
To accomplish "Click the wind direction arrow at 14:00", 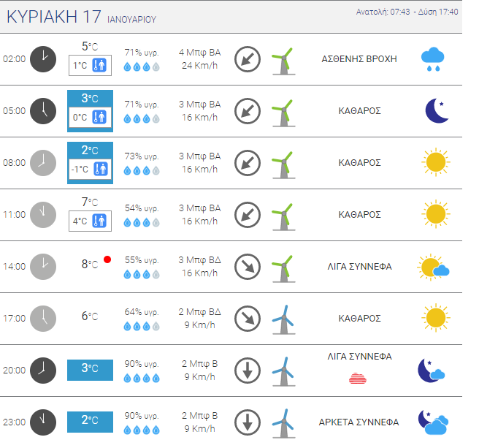I will pyautogui.click(x=248, y=267).
